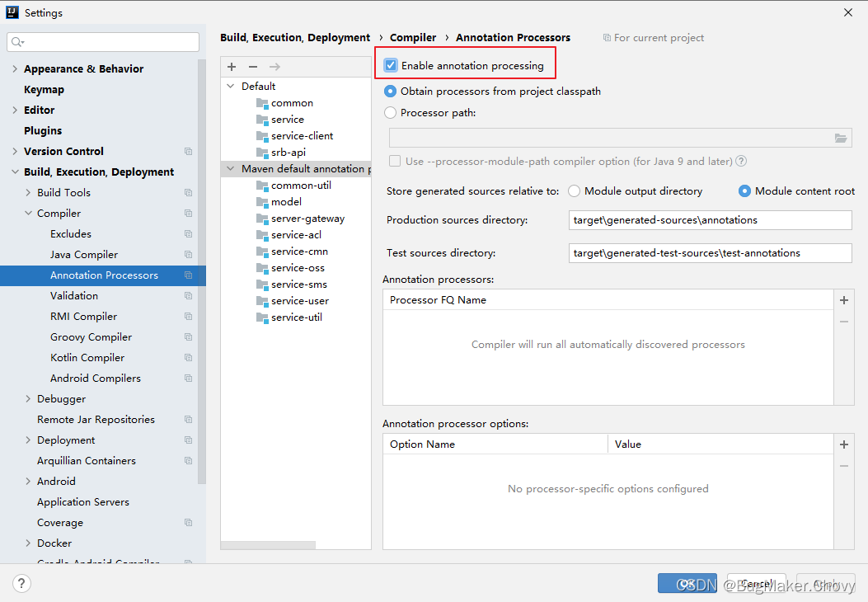Image resolution: width=868 pixels, height=602 pixels.
Task: Click the For current project copy icon
Action: pos(607,38)
